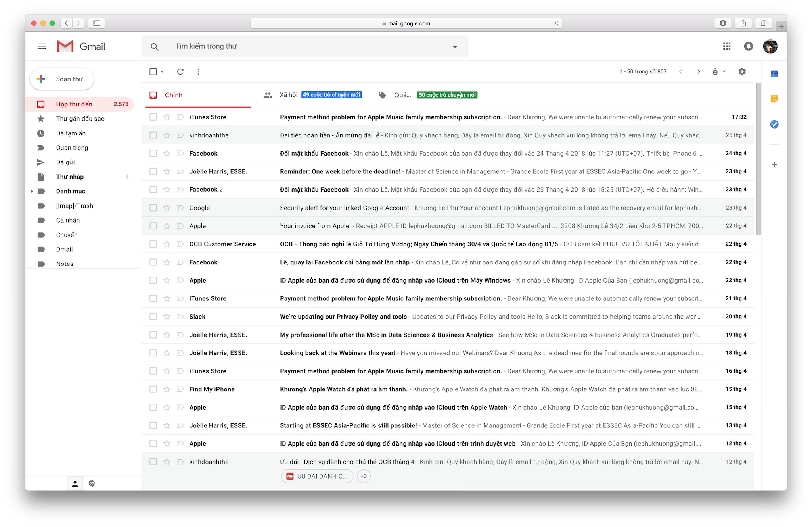Open the Chuyến label

pos(80,235)
